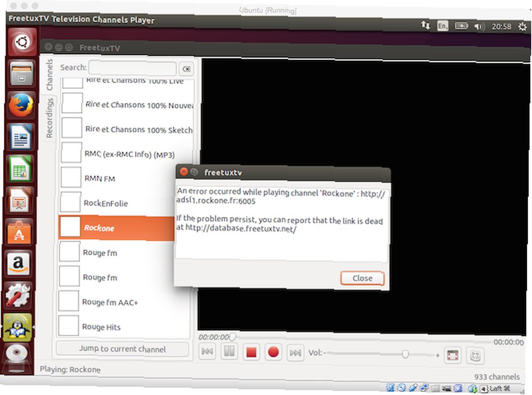Viewport: 532px width, 395px height.
Task: Select the FreetuxTV penguin dock icon
Action: point(18,327)
